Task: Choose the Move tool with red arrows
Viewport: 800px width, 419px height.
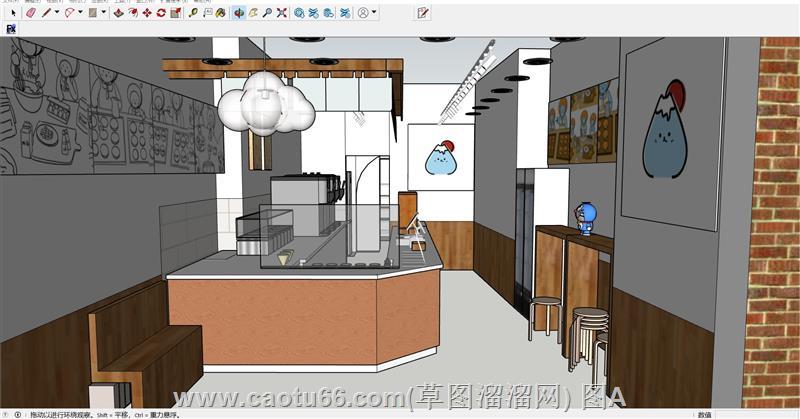Action: tap(147, 13)
